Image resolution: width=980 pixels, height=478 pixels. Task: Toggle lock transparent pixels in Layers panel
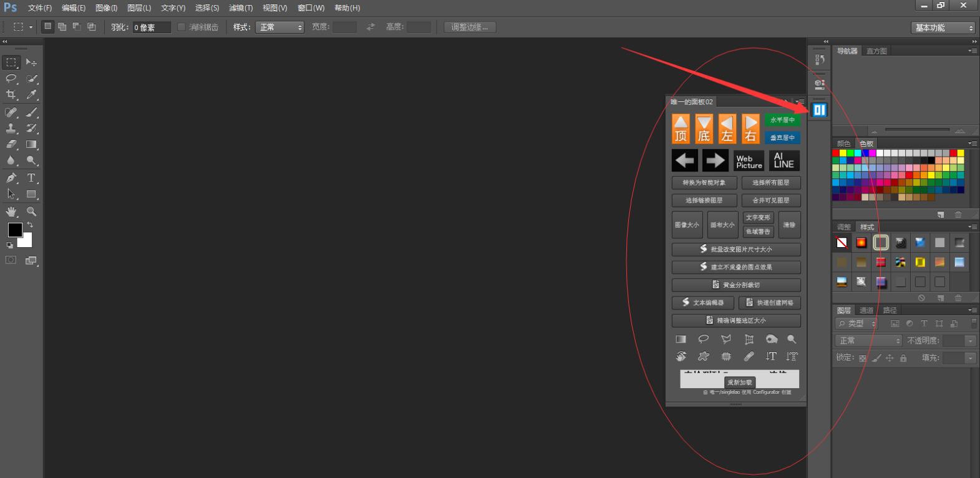tap(862, 358)
